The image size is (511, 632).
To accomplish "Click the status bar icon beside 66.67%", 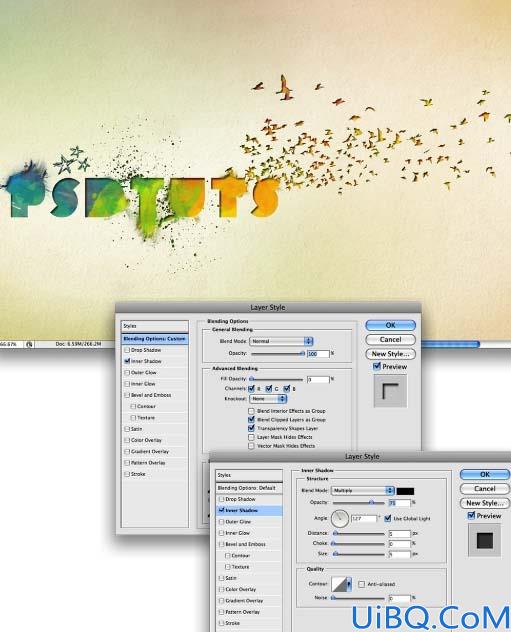I will 29,344.
